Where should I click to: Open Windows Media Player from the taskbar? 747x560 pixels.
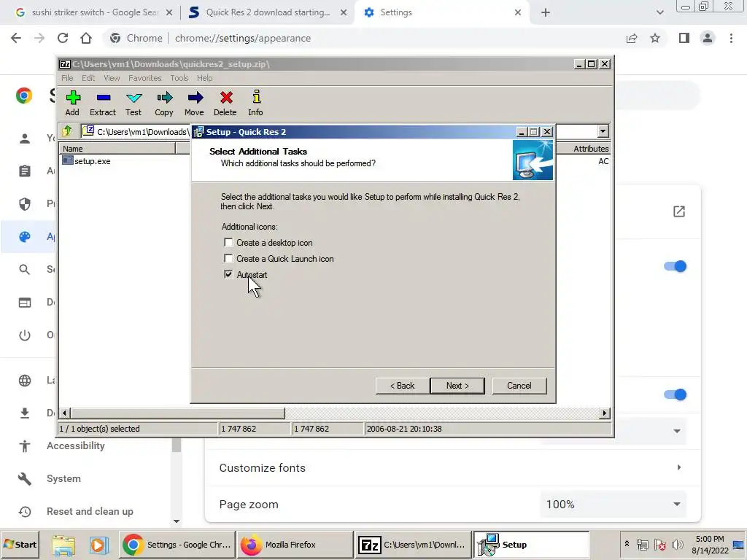click(98, 545)
